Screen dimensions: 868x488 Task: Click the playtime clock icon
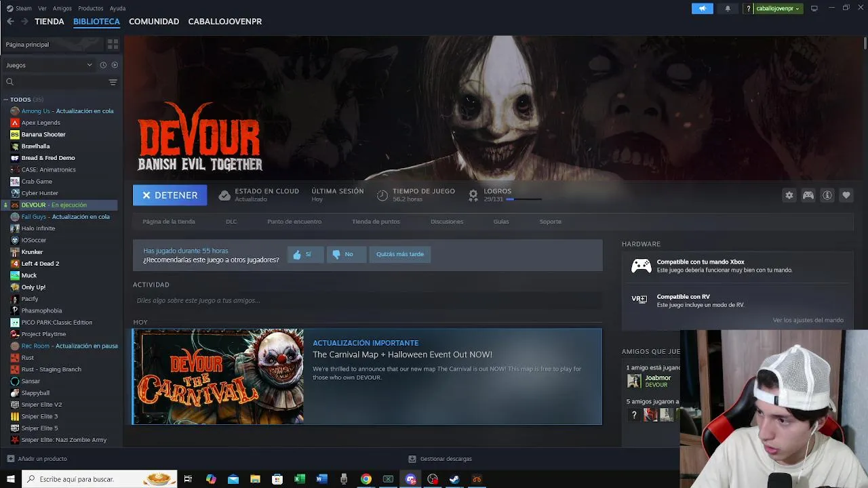tap(382, 195)
